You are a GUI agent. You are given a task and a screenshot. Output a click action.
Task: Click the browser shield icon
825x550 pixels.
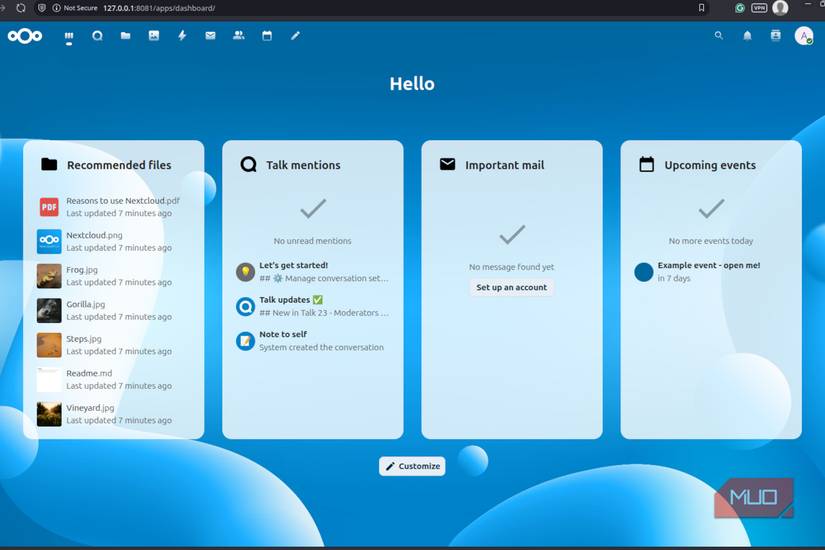click(42, 8)
